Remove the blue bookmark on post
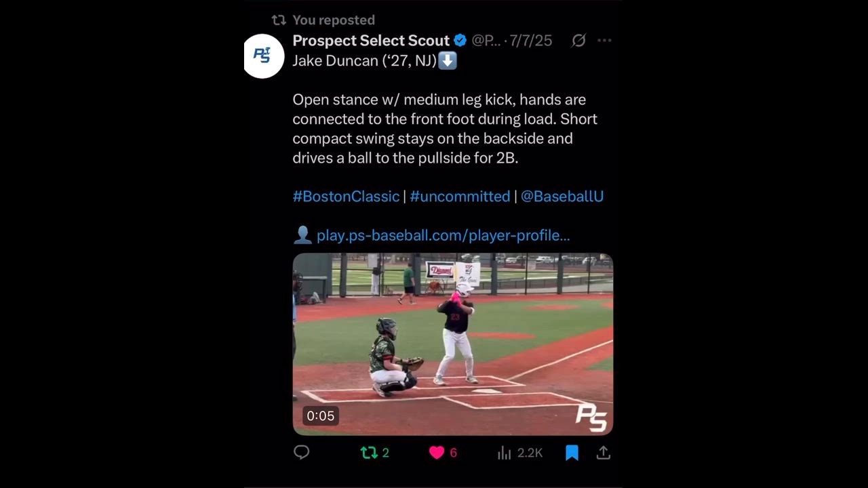Image resolution: width=868 pixels, height=488 pixels. pyautogui.click(x=572, y=453)
